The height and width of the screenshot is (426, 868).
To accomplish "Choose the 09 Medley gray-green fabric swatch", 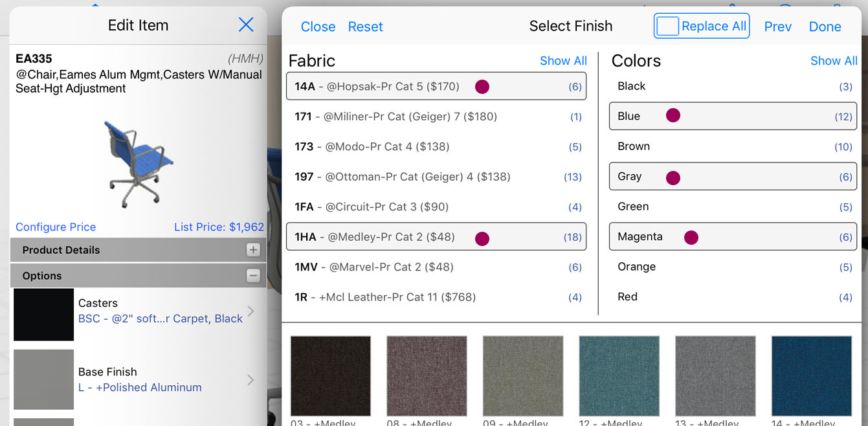I will 523,376.
